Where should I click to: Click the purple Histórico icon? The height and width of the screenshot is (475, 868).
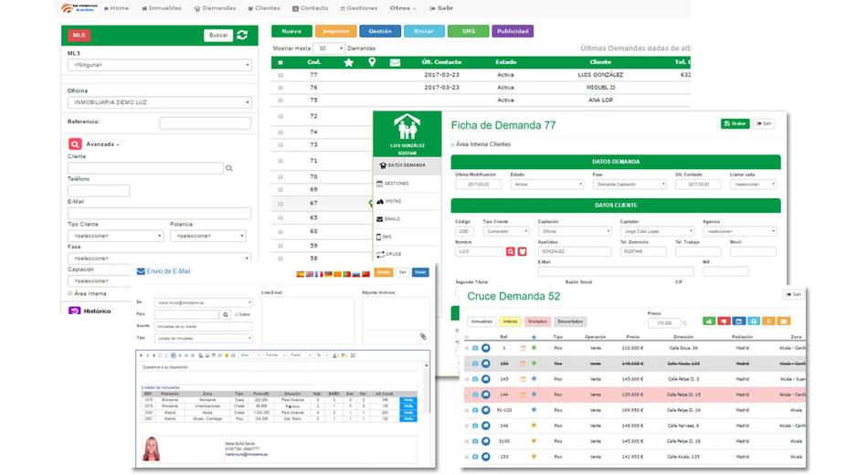tap(74, 311)
